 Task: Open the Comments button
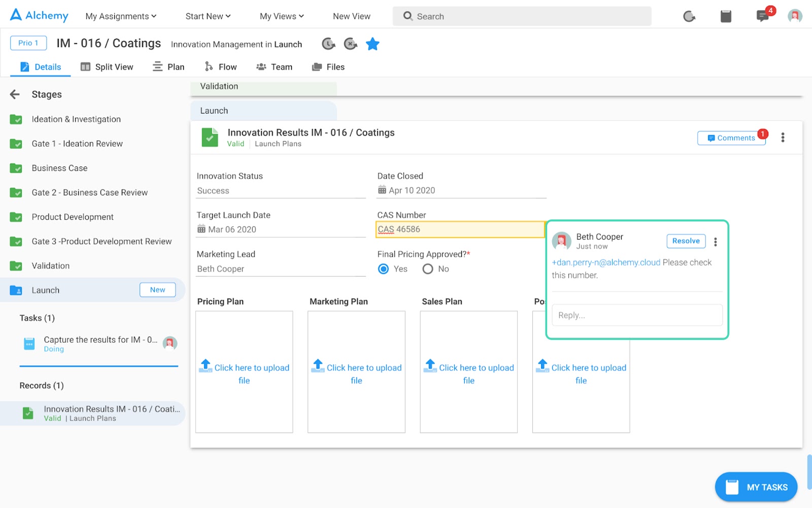click(731, 138)
